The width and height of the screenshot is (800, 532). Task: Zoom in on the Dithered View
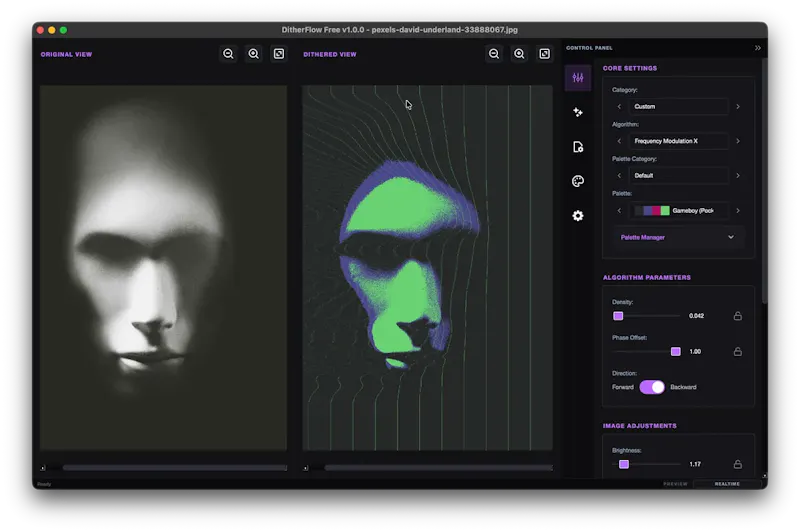(x=519, y=54)
